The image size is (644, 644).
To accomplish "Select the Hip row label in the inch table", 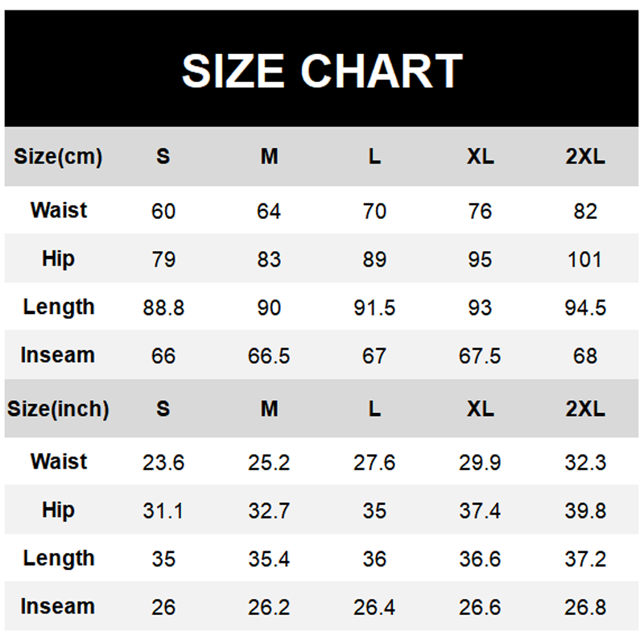I will click(58, 510).
